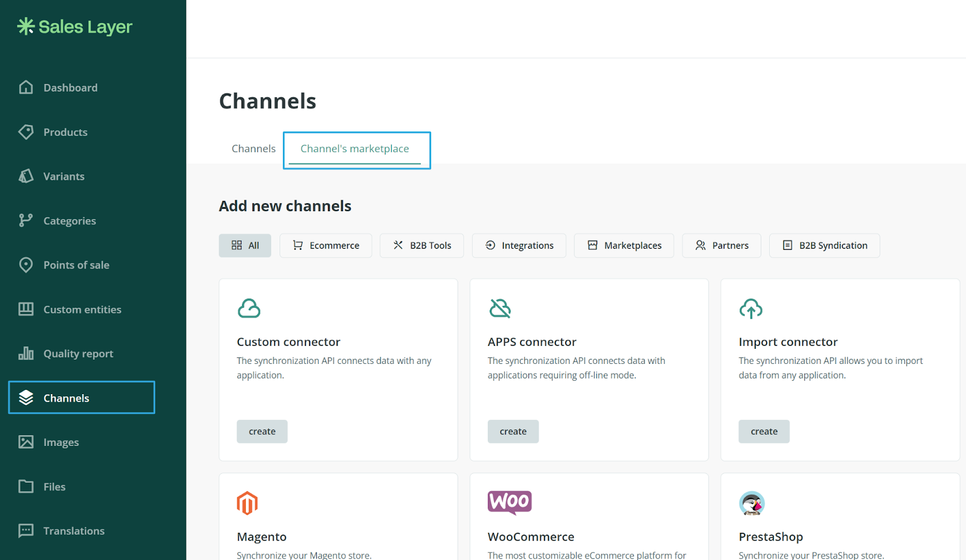Click the Files folder icon

(26, 486)
